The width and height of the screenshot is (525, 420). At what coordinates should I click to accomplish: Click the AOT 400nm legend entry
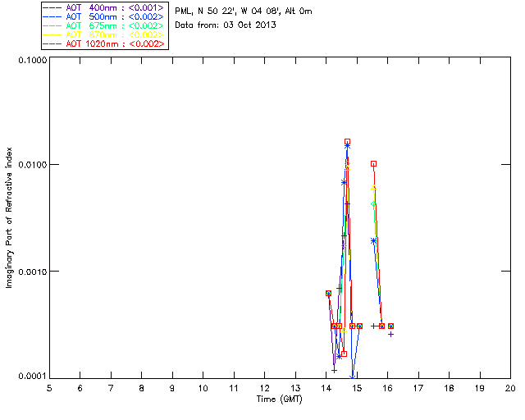click(x=103, y=7)
